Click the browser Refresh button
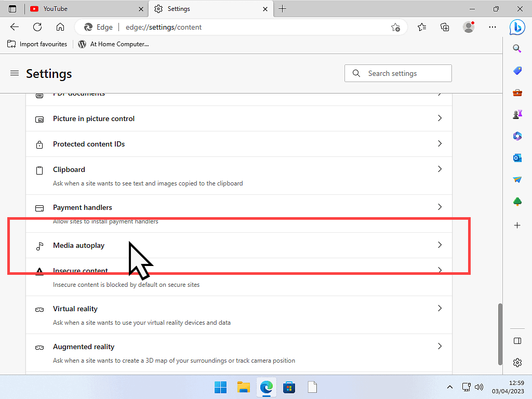Screen dimensions: 532x399 tap(37, 27)
